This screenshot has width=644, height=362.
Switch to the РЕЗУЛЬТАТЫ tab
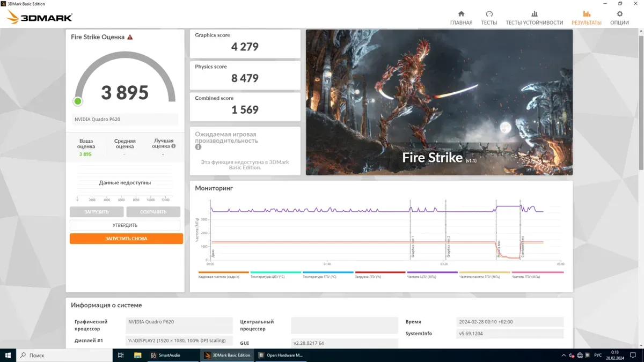586,18
